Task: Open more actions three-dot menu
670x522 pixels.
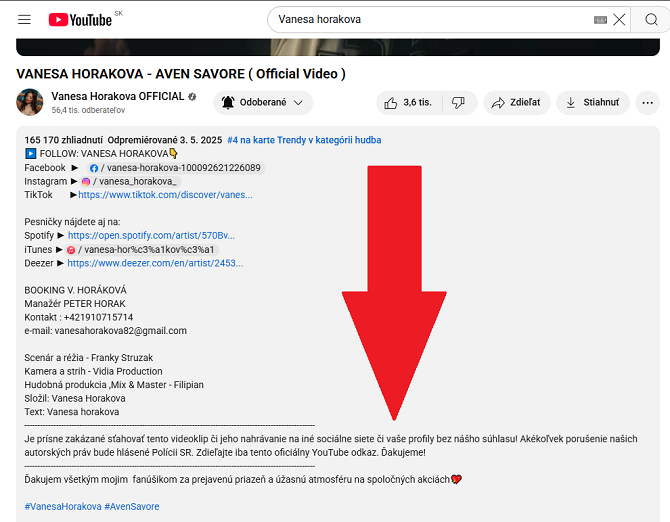Action: coord(647,103)
